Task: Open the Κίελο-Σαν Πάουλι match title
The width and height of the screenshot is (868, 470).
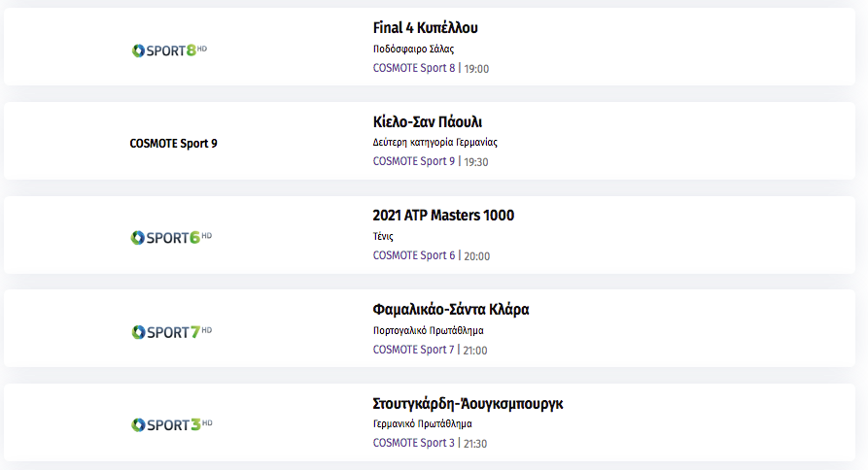Action: (x=428, y=121)
